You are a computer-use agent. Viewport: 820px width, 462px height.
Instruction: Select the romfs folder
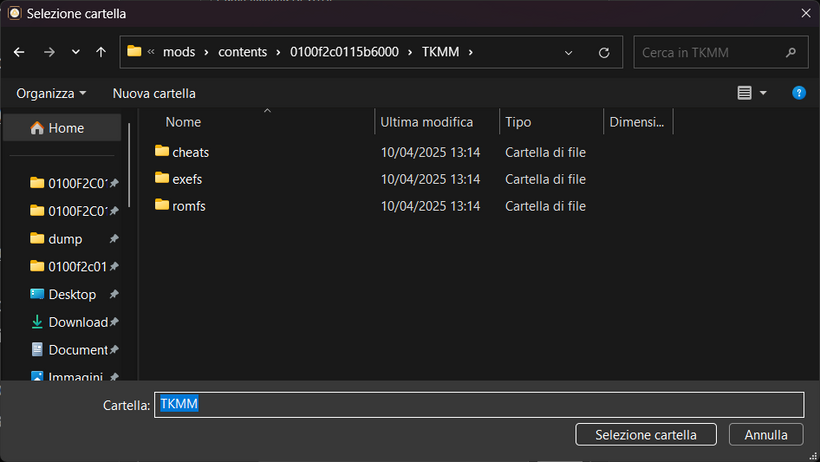[x=189, y=206]
